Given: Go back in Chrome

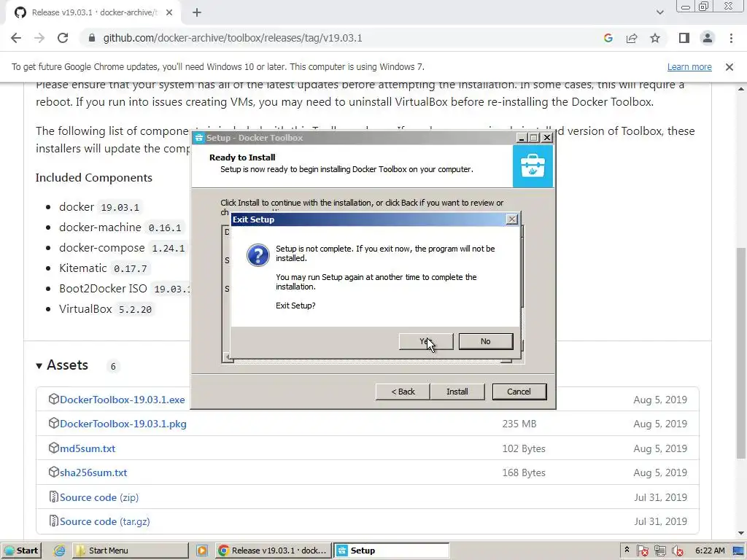Looking at the screenshot, I should [x=16, y=38].
